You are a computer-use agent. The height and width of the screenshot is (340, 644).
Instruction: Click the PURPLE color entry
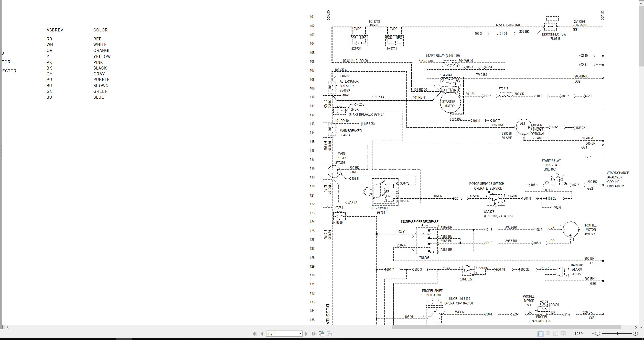coord(101,80)
